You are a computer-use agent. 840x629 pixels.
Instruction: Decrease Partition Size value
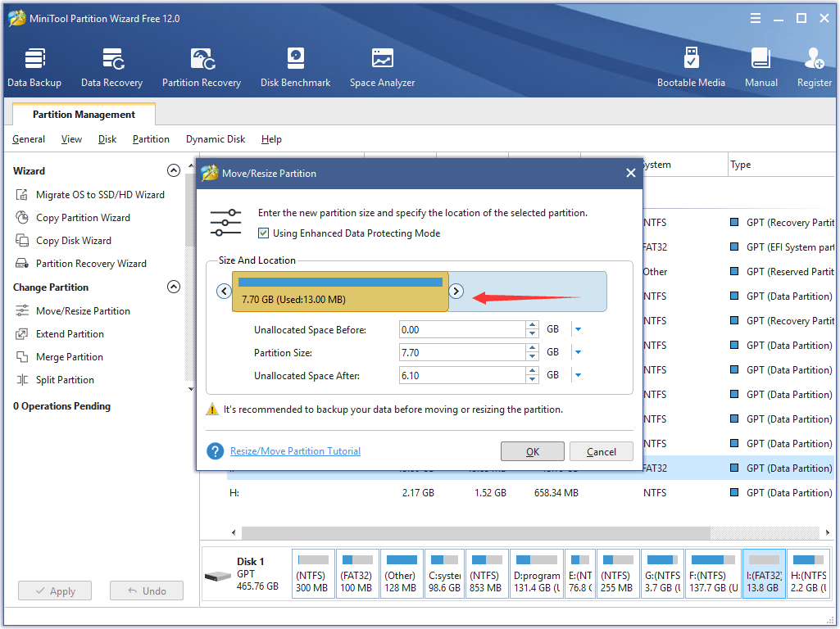532,357
